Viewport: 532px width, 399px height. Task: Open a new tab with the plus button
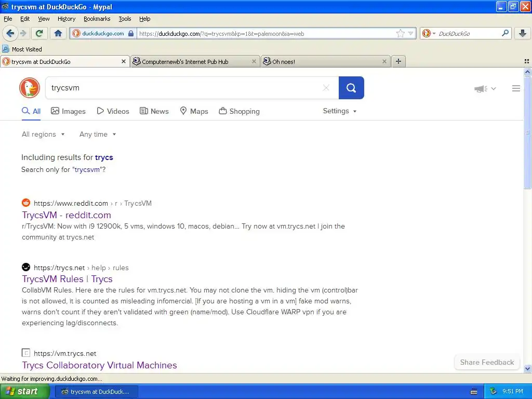click(x=398, y=61)
